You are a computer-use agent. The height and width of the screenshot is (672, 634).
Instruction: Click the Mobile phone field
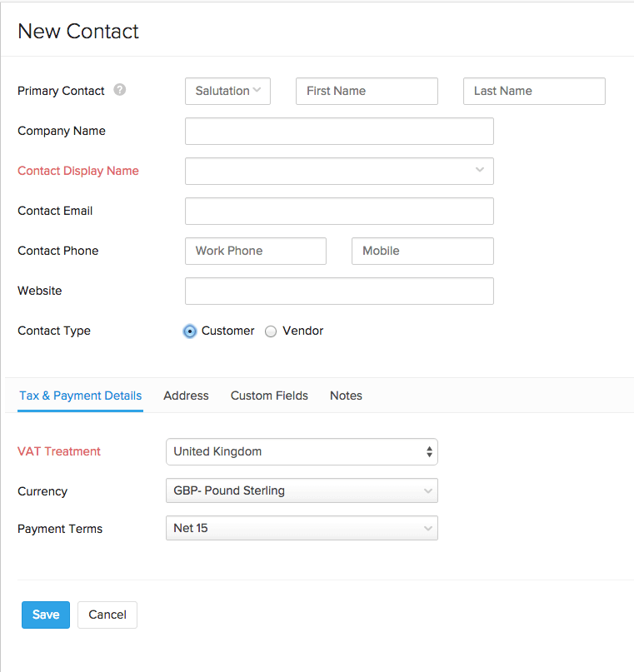coord(422,251)
